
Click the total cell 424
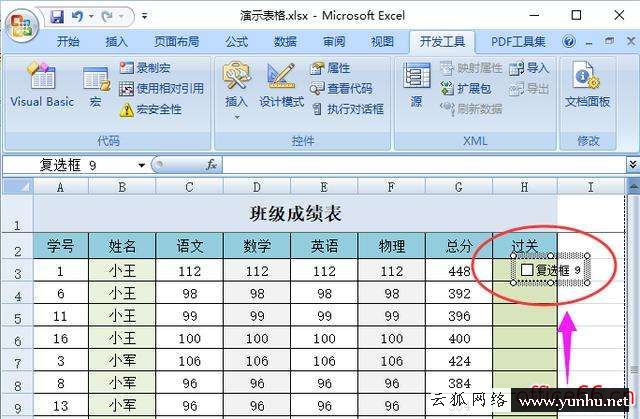(x=459, y=360)
